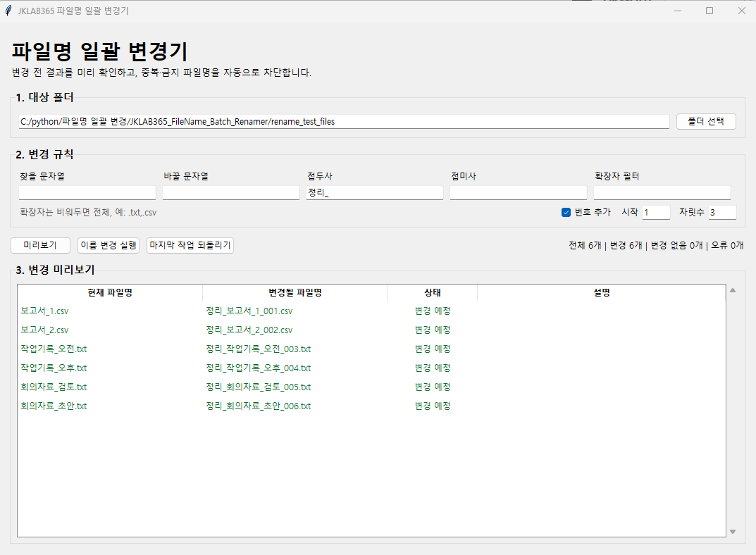The height and width of the screenshot is (555, 756).
Task: Select the row 작업기록_오후.txt
Action: click(371, 368)
